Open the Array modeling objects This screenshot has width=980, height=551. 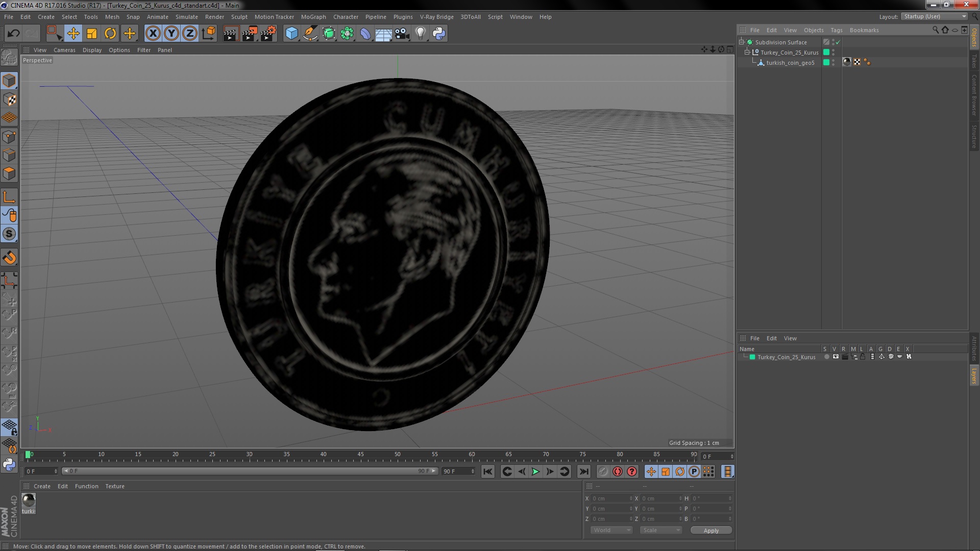coord(347,34)
